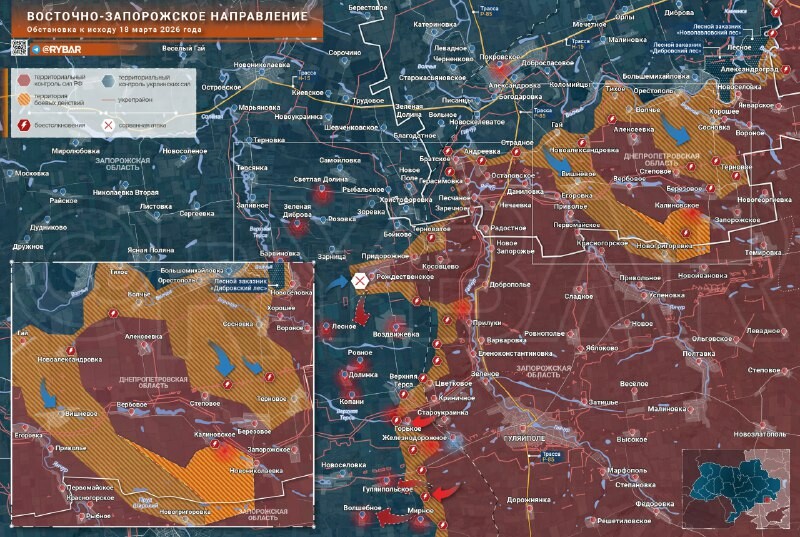Click the red hexagon Russian control legend swatch

pyautogui.click(x=23, y=78)
